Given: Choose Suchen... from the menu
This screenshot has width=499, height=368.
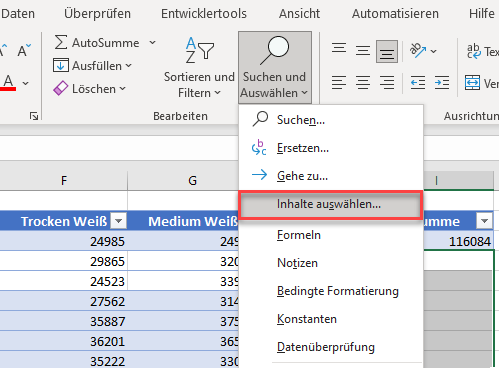Looking at the screenshot, I should click(331, 120).
